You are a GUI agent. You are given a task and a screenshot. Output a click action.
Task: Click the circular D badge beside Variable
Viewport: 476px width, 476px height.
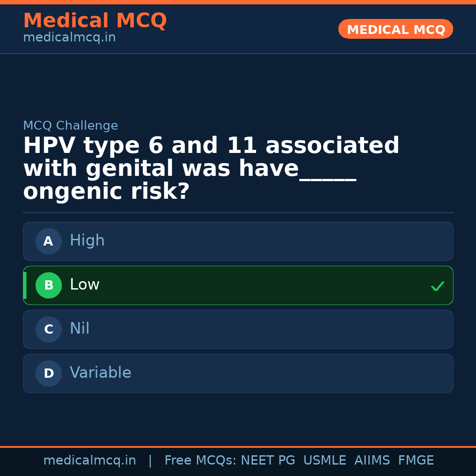point(48,373)
